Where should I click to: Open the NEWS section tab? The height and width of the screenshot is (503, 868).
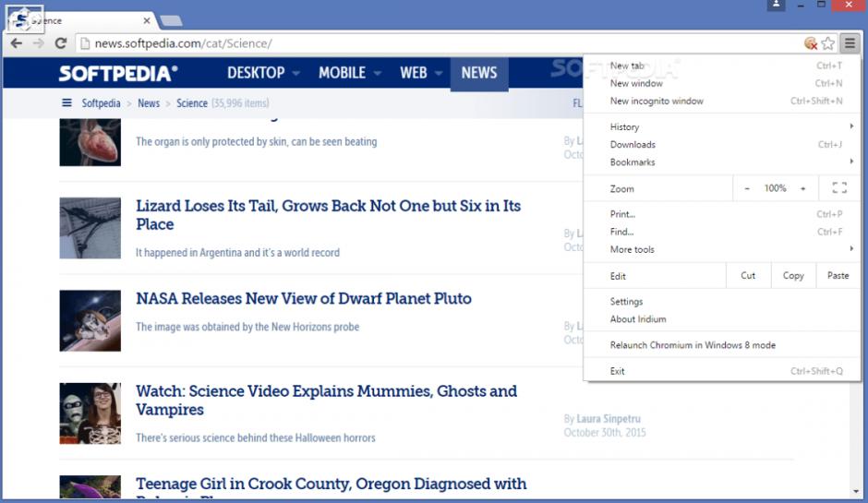tap(479, 73)
